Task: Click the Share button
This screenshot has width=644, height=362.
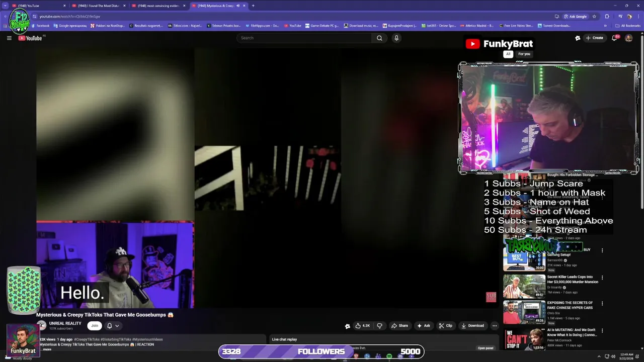Action: [399, 325]
